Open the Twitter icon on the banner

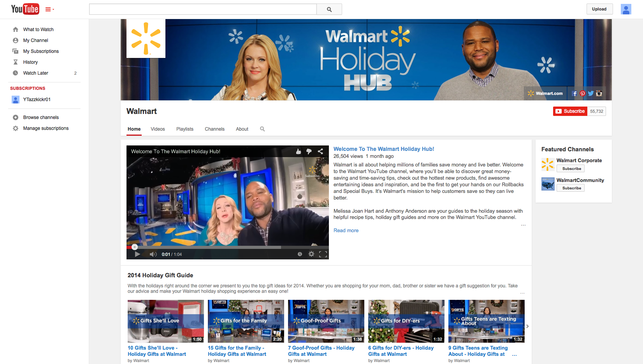pyautogui.click(x=591, y=93)
